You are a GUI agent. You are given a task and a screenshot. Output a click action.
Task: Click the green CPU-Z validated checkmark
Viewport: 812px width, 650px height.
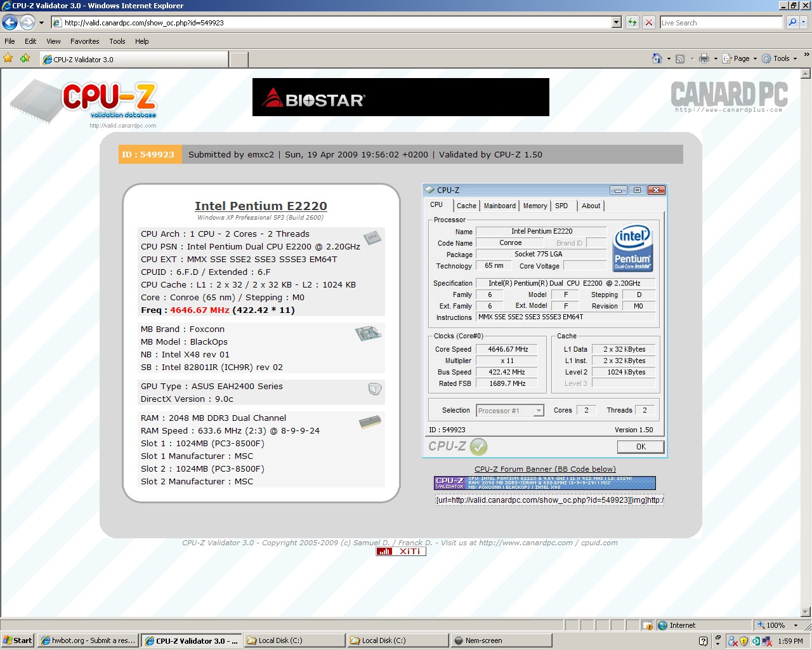click(478, 446)
